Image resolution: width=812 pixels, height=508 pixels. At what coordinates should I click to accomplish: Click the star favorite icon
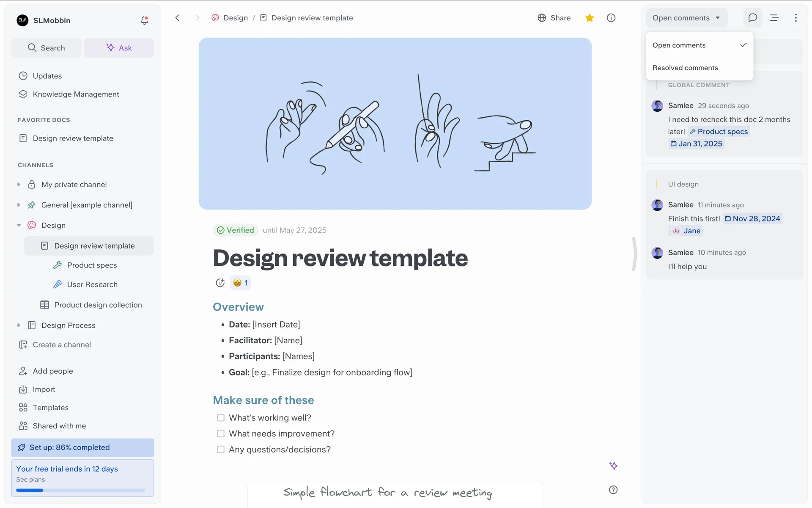pyautogui.click(x=590, y=18)
